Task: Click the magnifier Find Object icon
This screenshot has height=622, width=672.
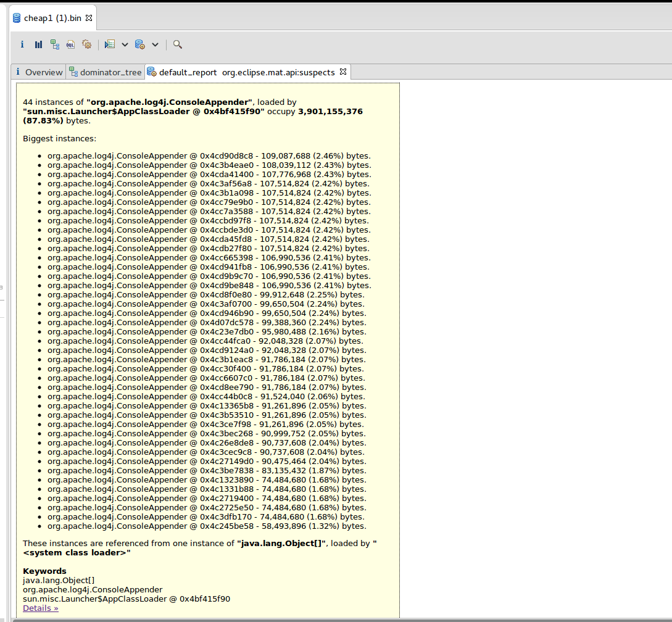Action: pos(178,44)
